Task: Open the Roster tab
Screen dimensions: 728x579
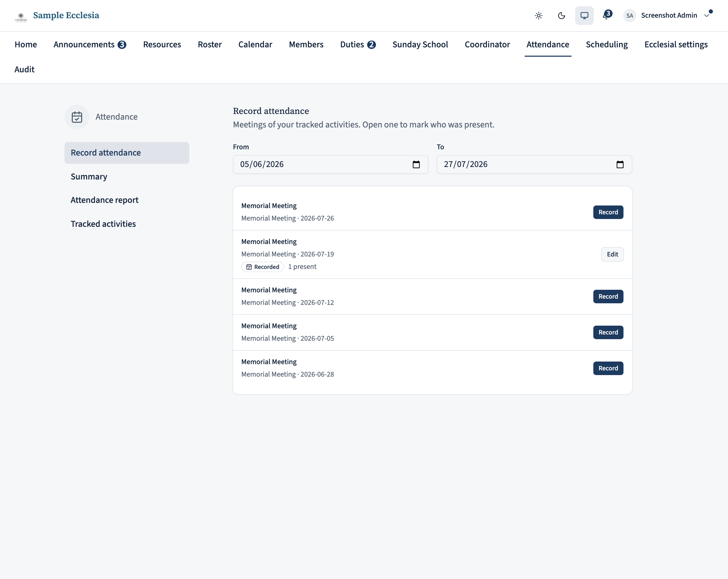Action: [210, 44]
